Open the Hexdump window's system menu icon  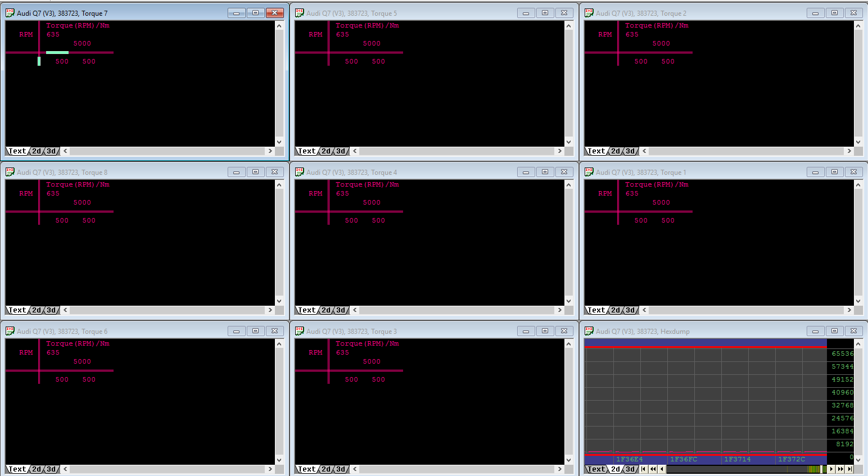click(x=589, y=331)
